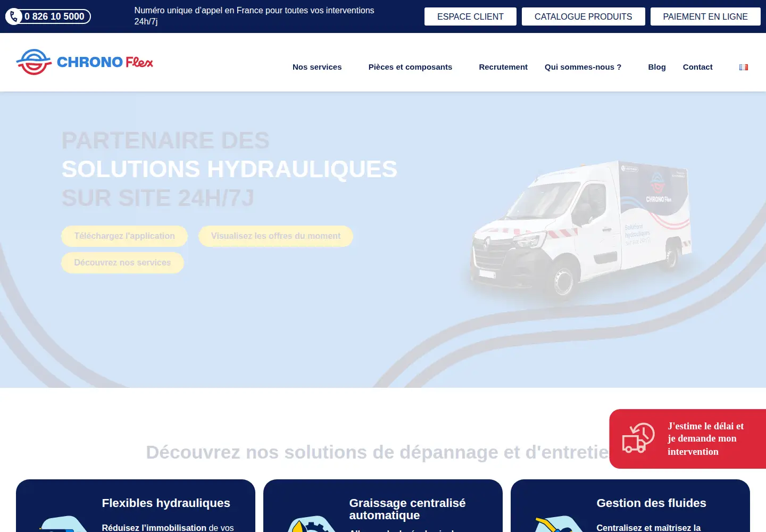Open the Gestion des fluides card title
766x532 pixels.
click(652, 503)
